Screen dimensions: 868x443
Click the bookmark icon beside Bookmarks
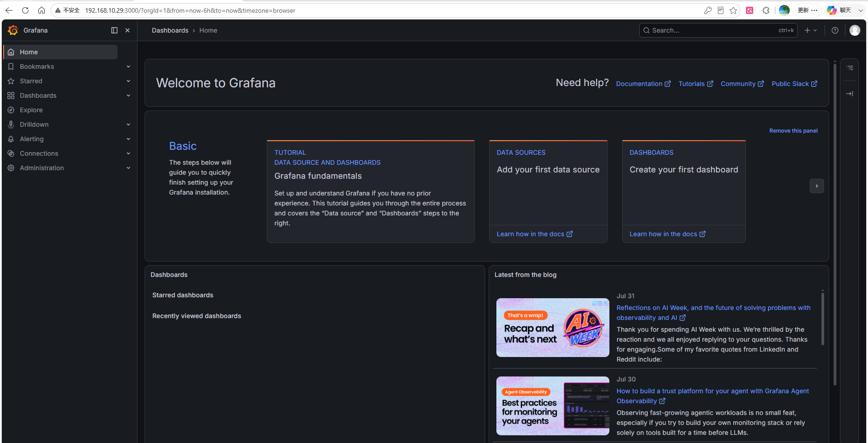pos(11,67)
